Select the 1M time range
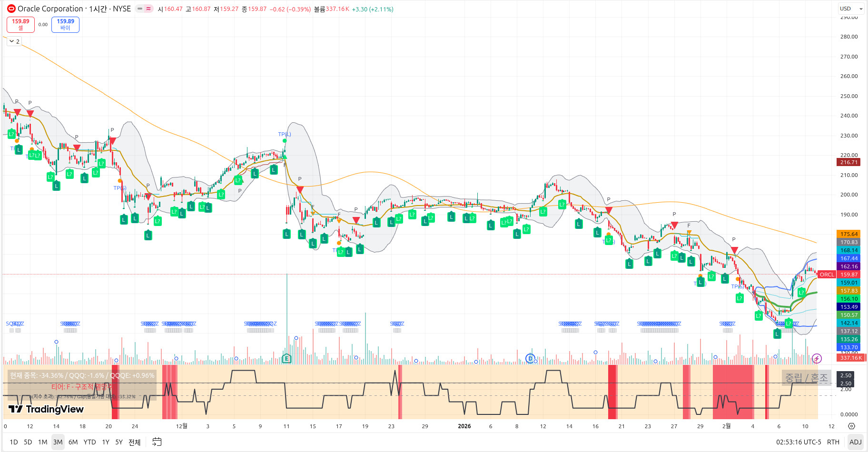Screen dimensions: 868x452 pos(43,442)
